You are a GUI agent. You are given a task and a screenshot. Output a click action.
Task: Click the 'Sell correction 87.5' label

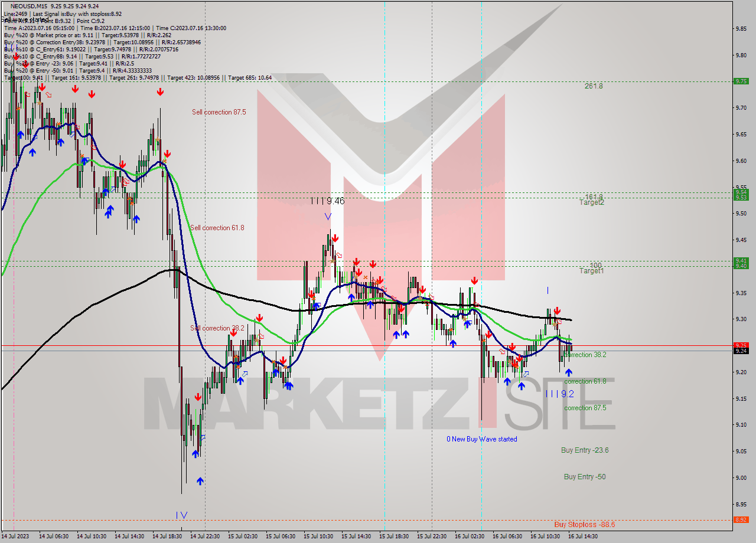pyautogui.click(x=219, y=112)
